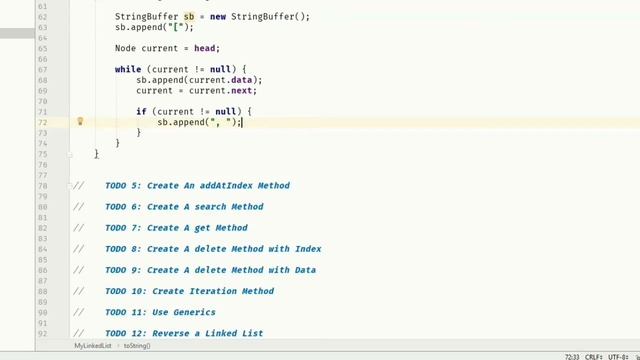Click the new keyword on line 62
The image size is (640, 360).
tap(218, 17)
